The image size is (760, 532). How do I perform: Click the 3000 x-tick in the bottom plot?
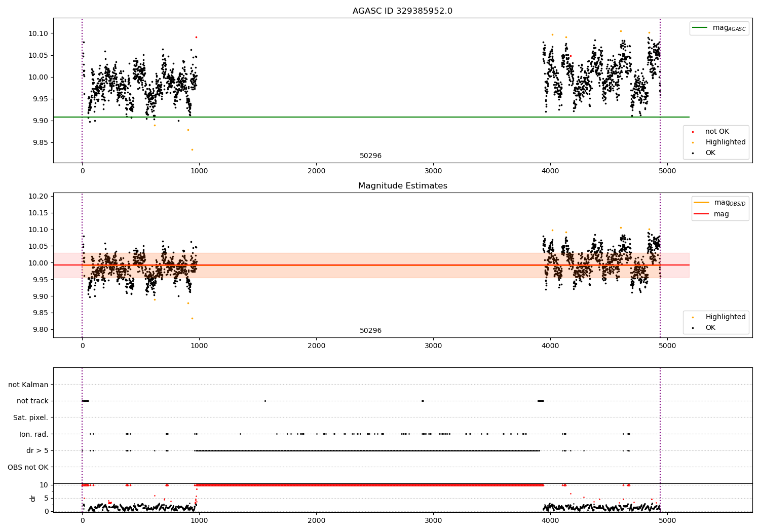[x=433, y=521]
